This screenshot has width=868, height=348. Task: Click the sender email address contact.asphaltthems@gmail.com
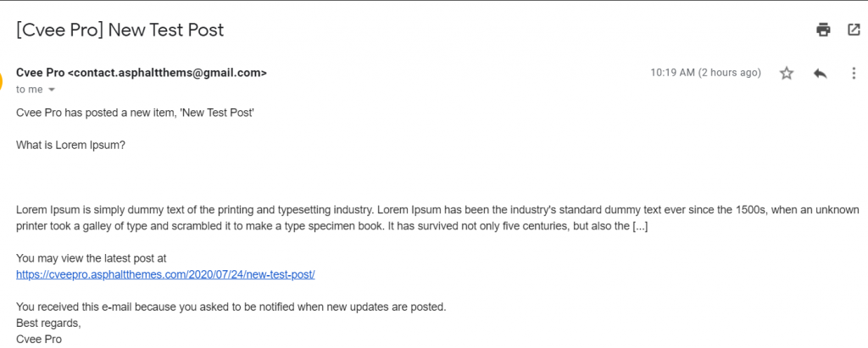[167, 73]
